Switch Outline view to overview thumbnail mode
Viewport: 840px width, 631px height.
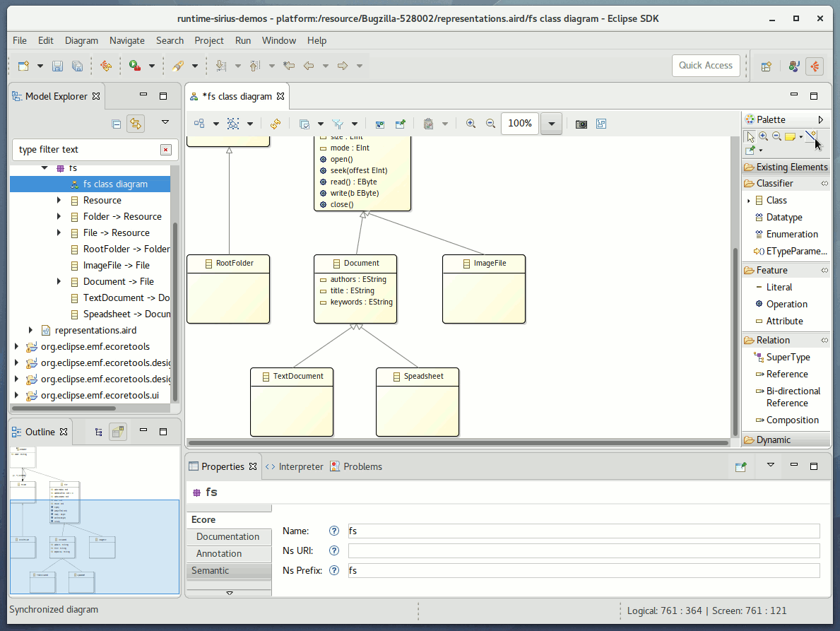pos(118,431)
